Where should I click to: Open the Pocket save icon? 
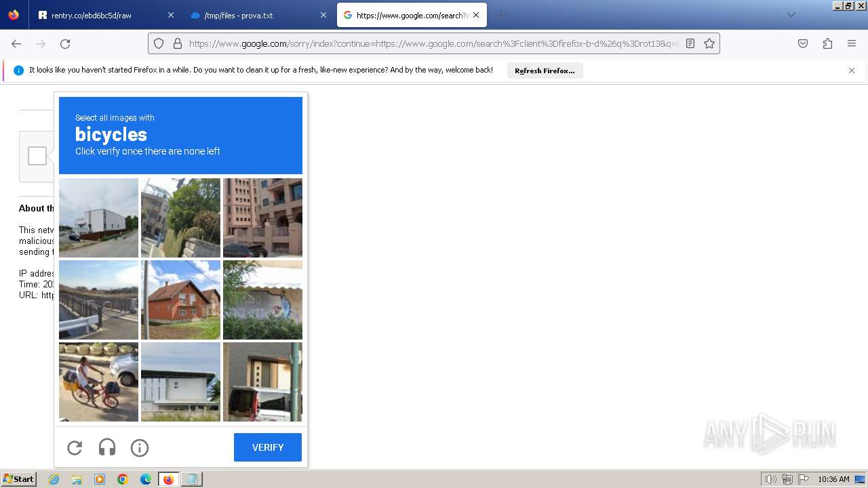(803, 43)
